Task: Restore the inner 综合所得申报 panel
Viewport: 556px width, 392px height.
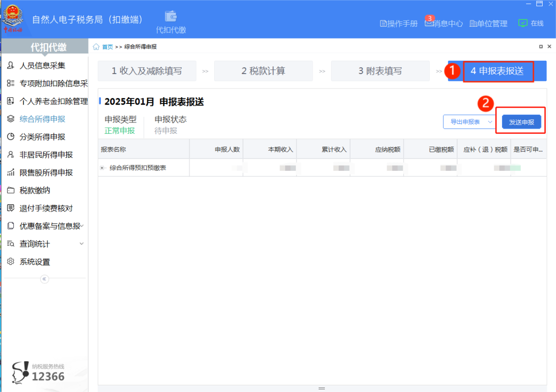Action: pos(541,46)
